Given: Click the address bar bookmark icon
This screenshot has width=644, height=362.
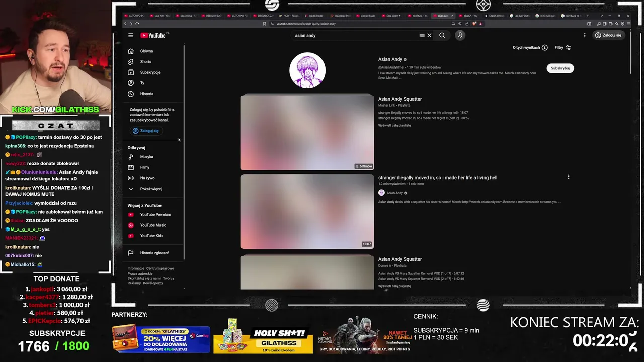Looking at the screenshot, I should [264, 24].
